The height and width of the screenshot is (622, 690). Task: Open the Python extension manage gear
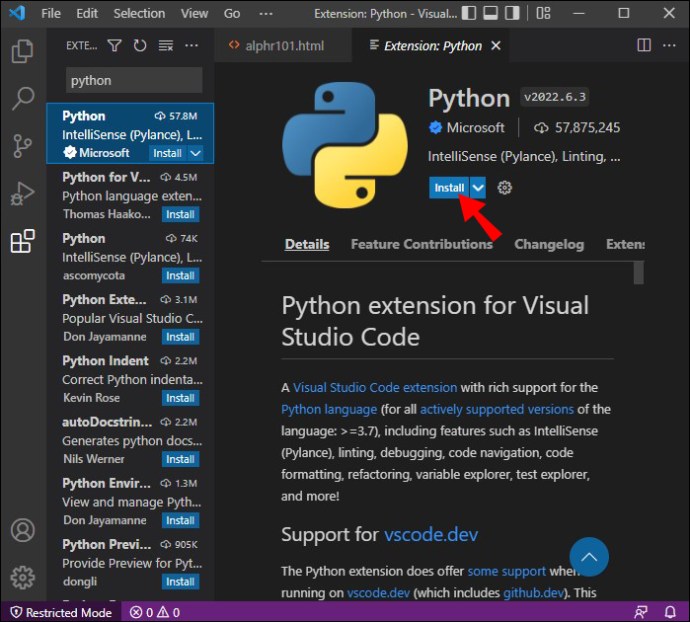(504, 188)
